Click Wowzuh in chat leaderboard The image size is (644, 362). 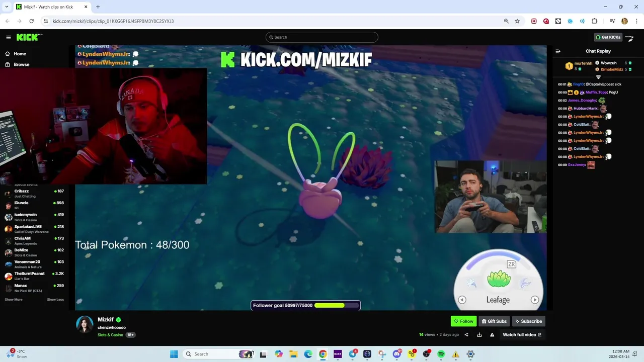coord(608,63)
